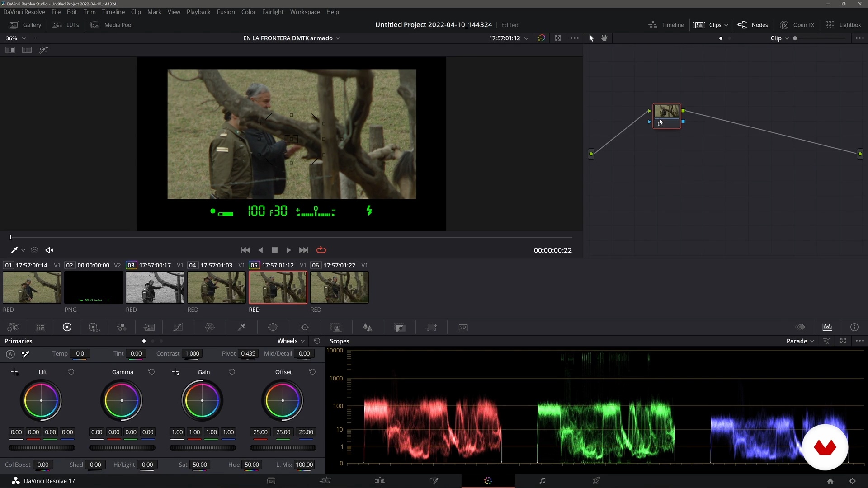Select clip 03 thumbnail
Screen dimensions: 868x488
point(155,287)
